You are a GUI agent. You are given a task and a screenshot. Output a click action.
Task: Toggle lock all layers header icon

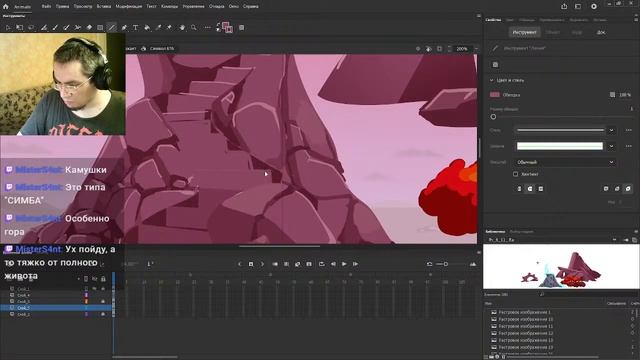(x=103, y=279)
